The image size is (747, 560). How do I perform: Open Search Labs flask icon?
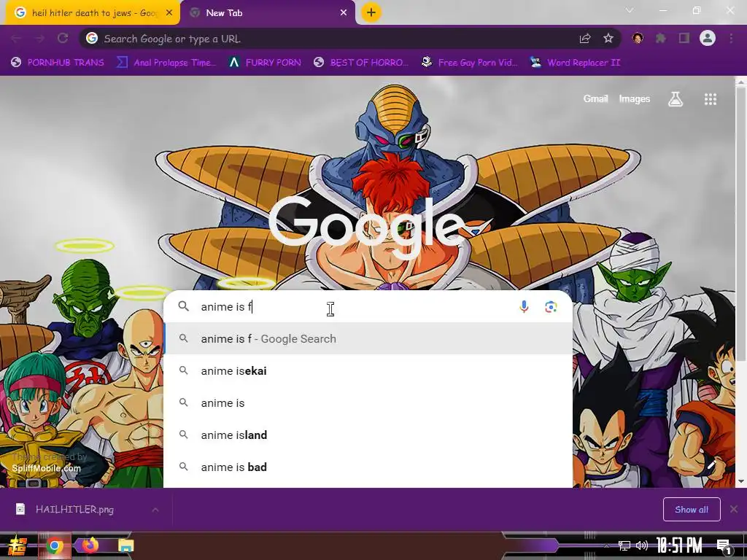coord(676,99)
